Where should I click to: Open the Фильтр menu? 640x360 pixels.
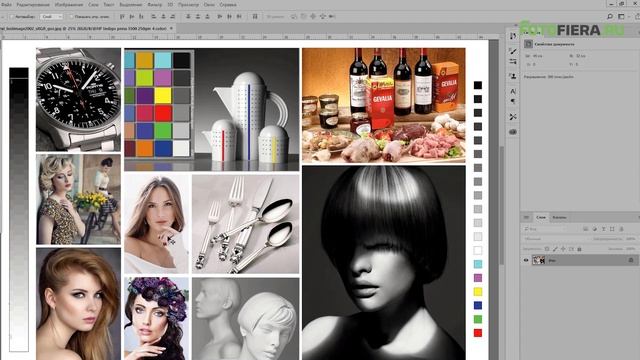(x=155, y=5)
